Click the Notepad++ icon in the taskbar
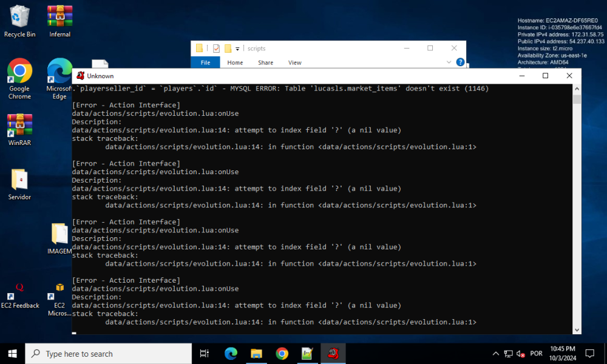Screen dimensions: 607x364 [x=307, y=354]
